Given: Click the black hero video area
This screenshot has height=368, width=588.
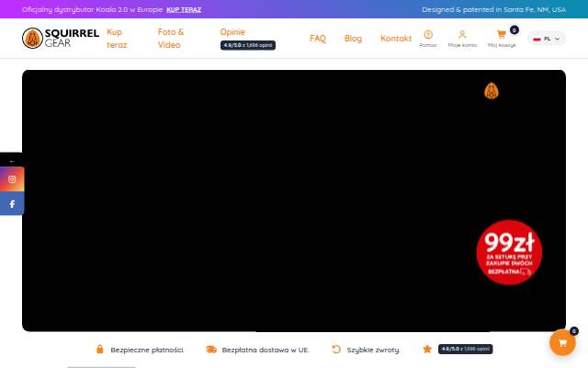Looking at the screenshot, I should pyautogui.click(x=294, y=201).
